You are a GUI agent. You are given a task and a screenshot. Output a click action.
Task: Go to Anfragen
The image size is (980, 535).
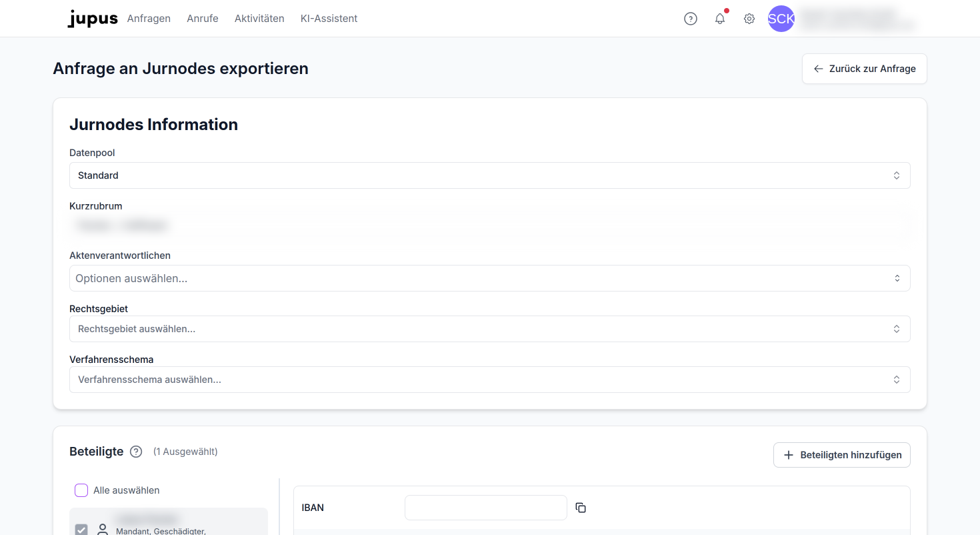coord(149,19)
